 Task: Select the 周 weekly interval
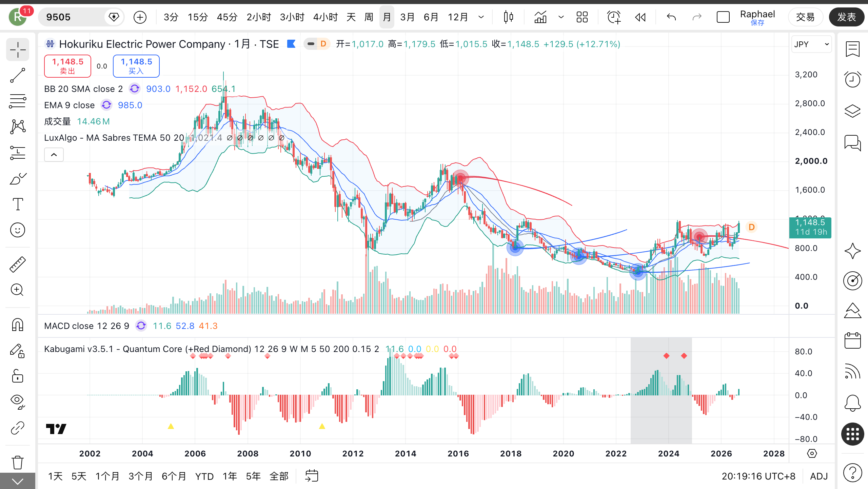pyautogui.click(x=369, y=17)
